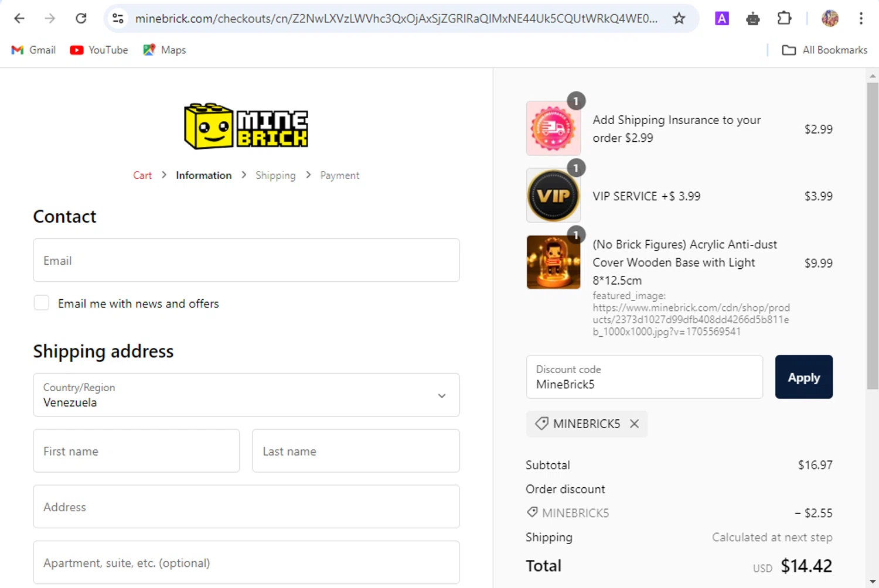
Task: Open the robot extension icon
Action: coord(753,19)
